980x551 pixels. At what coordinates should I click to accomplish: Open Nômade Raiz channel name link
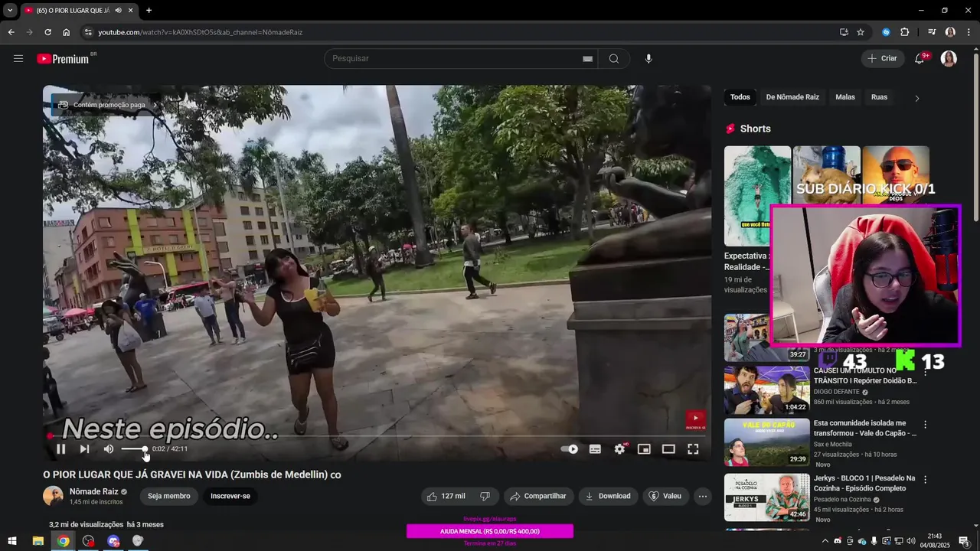click(x=93, y=491)
